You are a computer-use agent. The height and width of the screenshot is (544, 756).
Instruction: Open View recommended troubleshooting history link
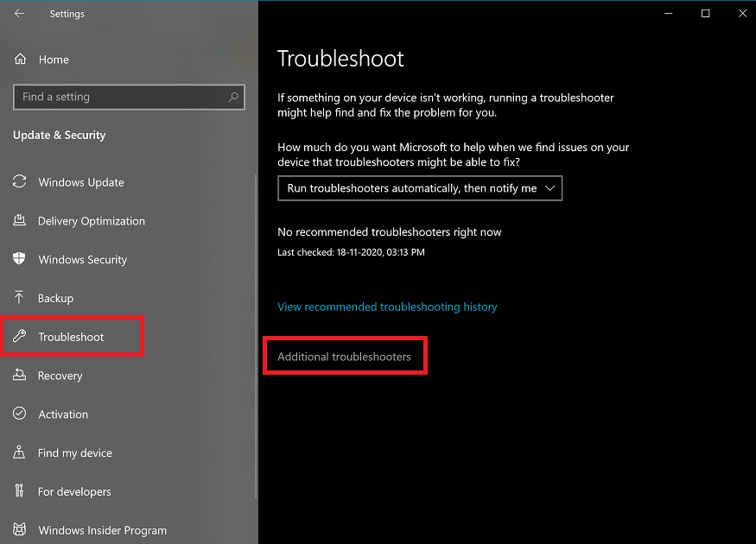387,307
